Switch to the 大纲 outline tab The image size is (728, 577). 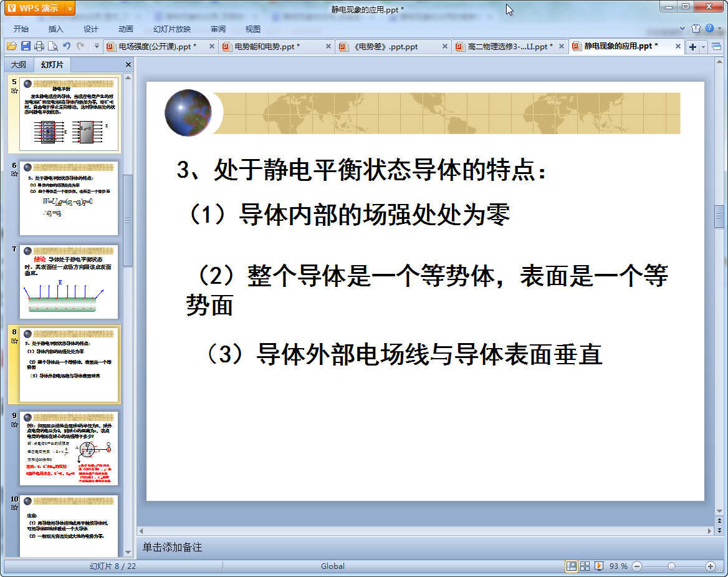(x=19, y=65)
